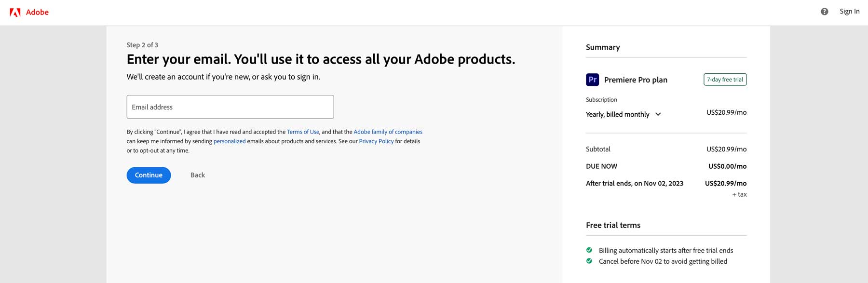View the Privacy Policy link
The height and width of the screenshot is (283, 868).
click(x=376, y=141)
